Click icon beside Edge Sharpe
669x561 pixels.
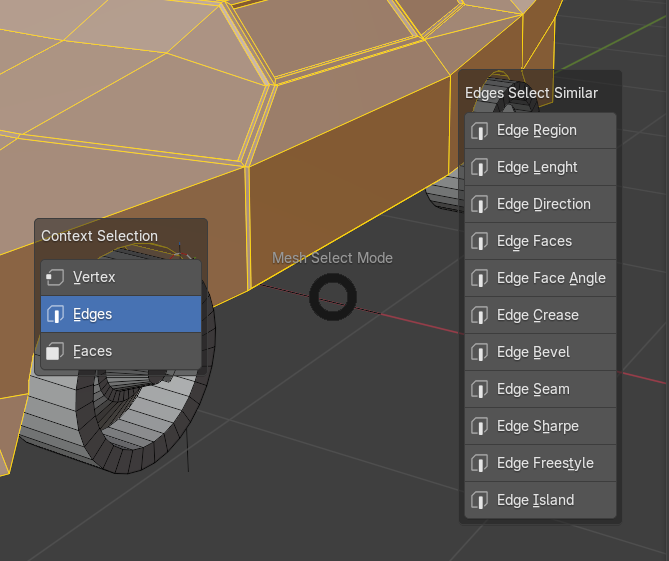[479, 427]
